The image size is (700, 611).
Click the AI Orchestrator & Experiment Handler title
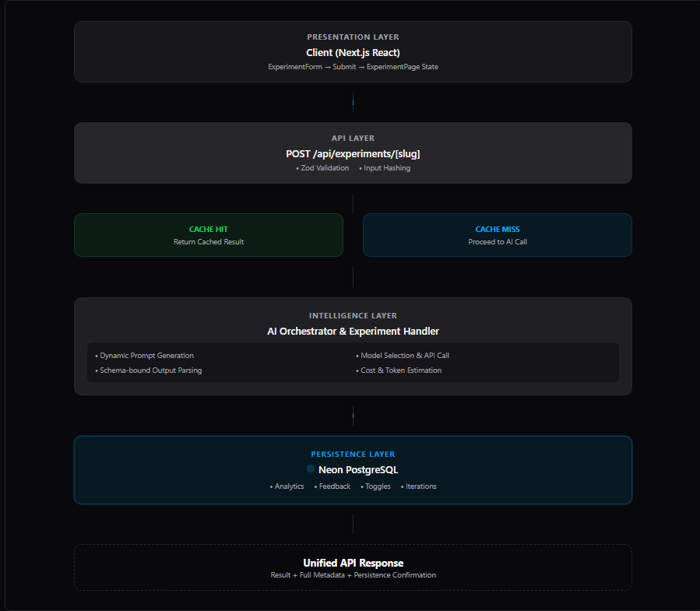(353, 332)
